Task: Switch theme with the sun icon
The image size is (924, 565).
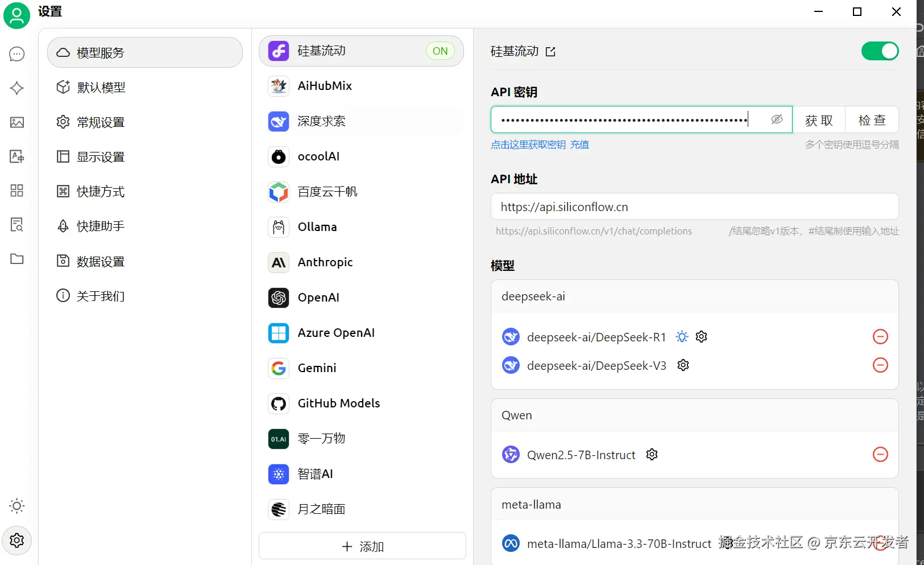Action: pos(17,506)
